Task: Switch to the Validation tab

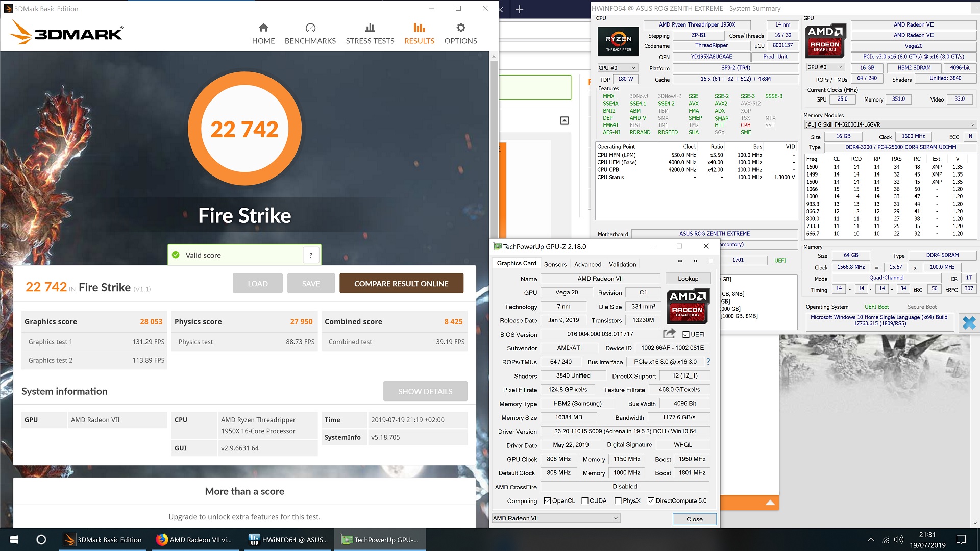Action: click(x=622, y=264)
